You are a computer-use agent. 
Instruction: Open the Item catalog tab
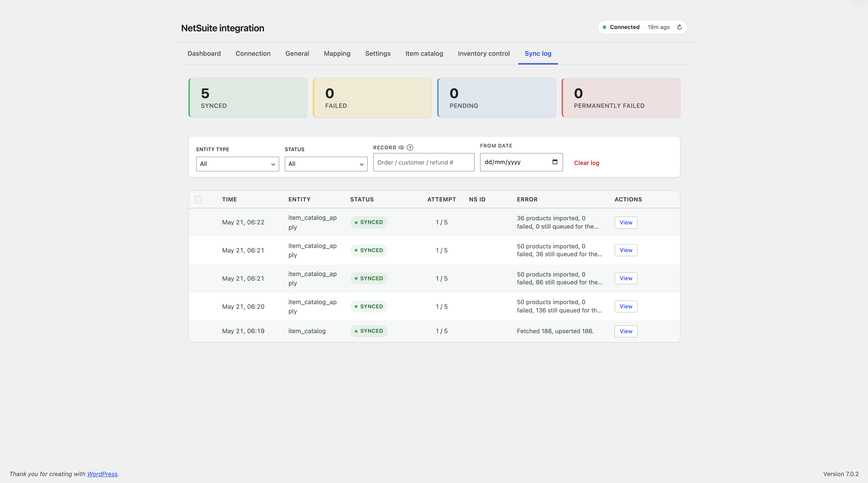point(424,54)
